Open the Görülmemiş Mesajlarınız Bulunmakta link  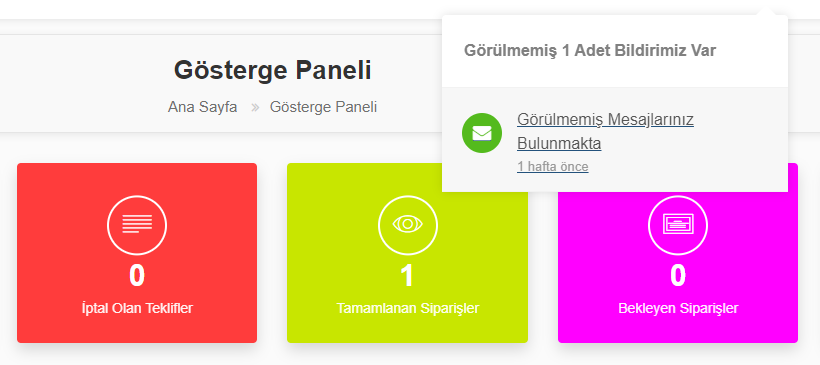coord(605,131)
